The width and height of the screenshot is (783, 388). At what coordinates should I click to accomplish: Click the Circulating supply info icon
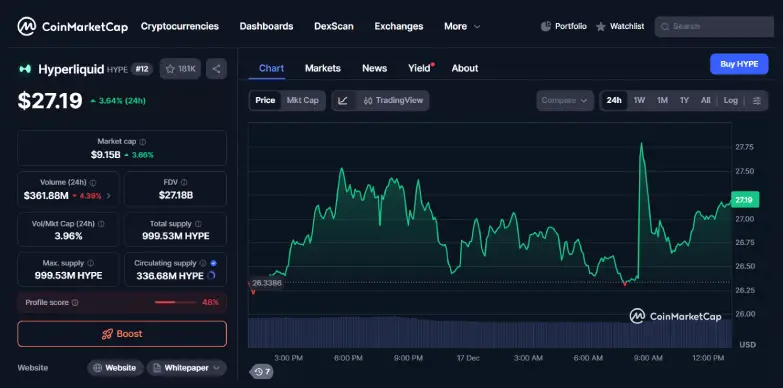click(203, 263)
